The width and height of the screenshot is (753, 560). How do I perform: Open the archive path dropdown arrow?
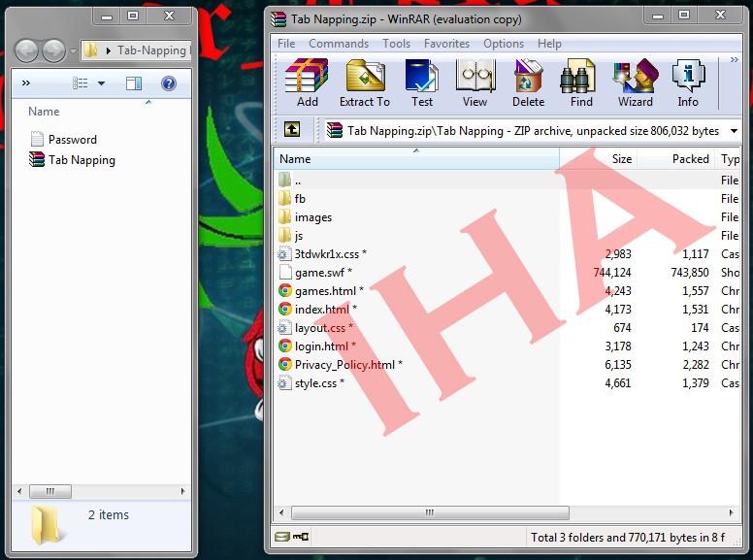(734, 131)
